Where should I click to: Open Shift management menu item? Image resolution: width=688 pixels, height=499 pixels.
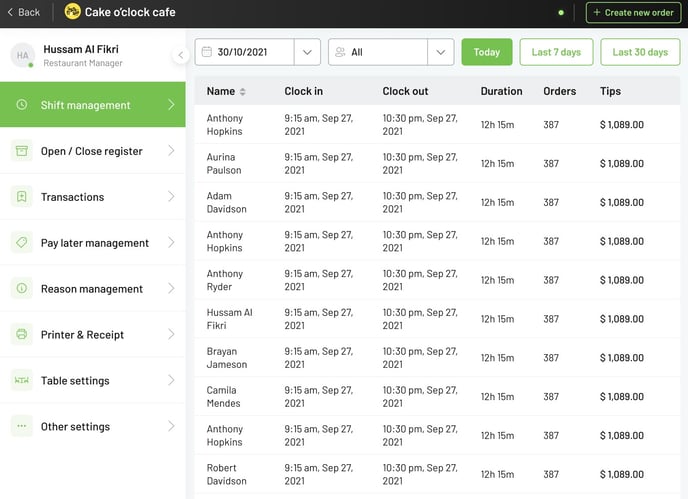click(93, 104)
